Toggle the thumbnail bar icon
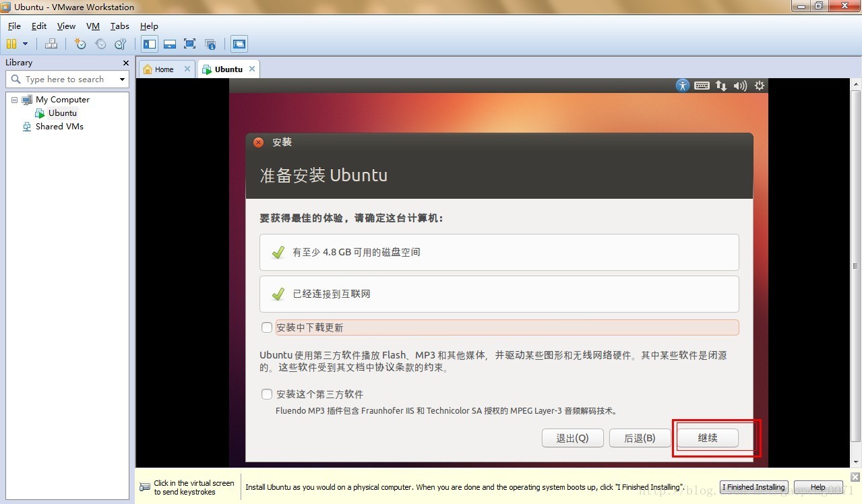862x504 pixels. [x=170, y=44]
